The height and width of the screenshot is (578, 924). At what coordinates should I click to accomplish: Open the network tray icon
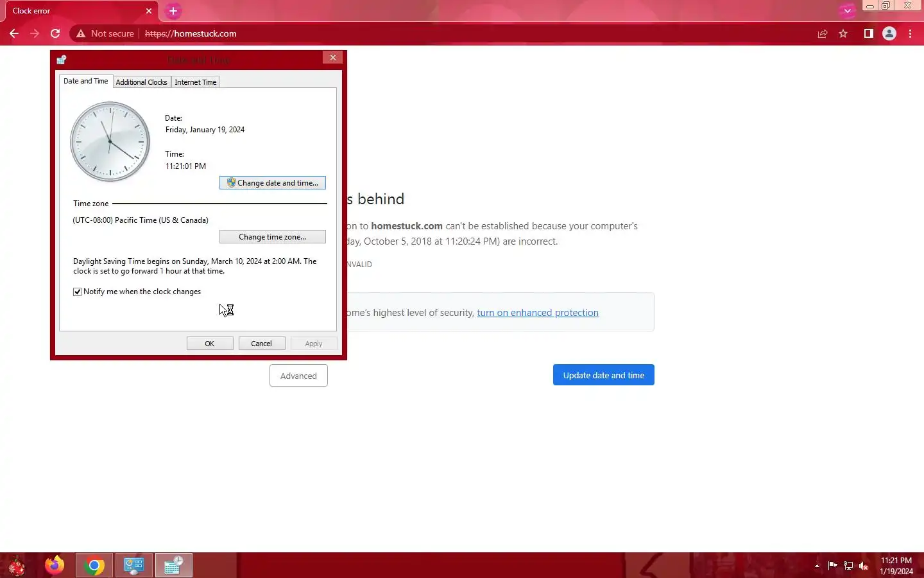click(x=848, y=566)
